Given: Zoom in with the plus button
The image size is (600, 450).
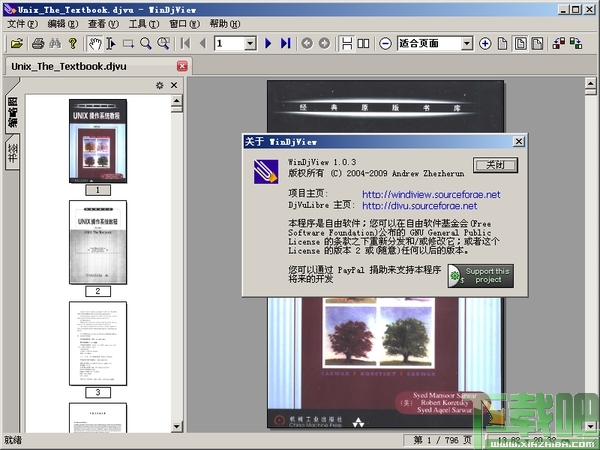Looking at the screenshot, I should tap(485, 44).
